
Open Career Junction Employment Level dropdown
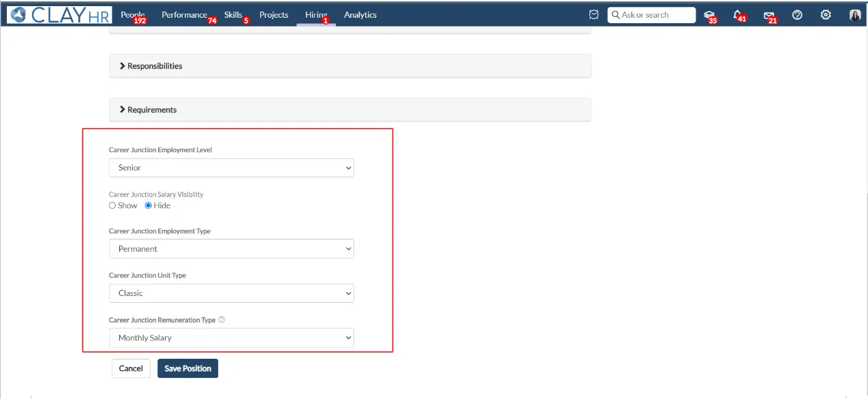[x=232, y=168]
